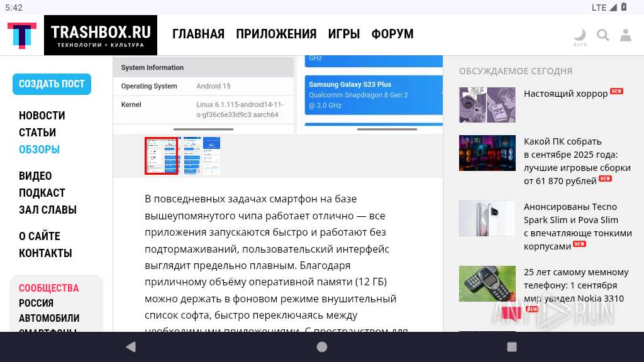Screen dimensions: 644x362
Task: Select the second gallery screenshot thumbnail
Action: pyautogui.click(x=192, y=156)
